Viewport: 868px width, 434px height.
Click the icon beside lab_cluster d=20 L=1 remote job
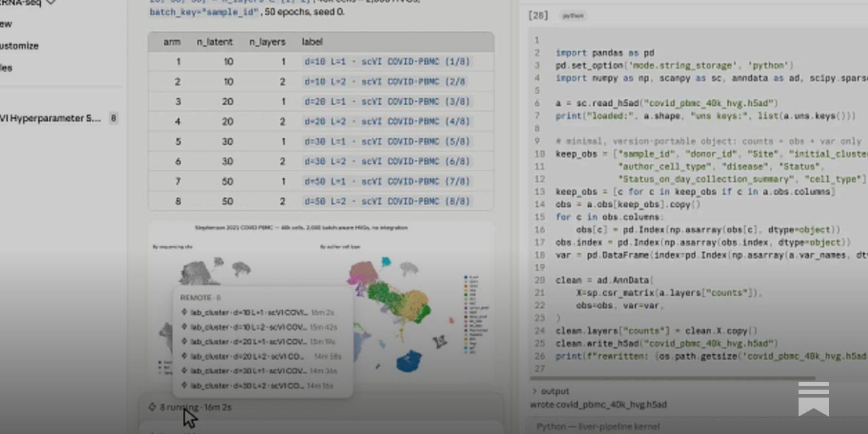tap(184, 342)
